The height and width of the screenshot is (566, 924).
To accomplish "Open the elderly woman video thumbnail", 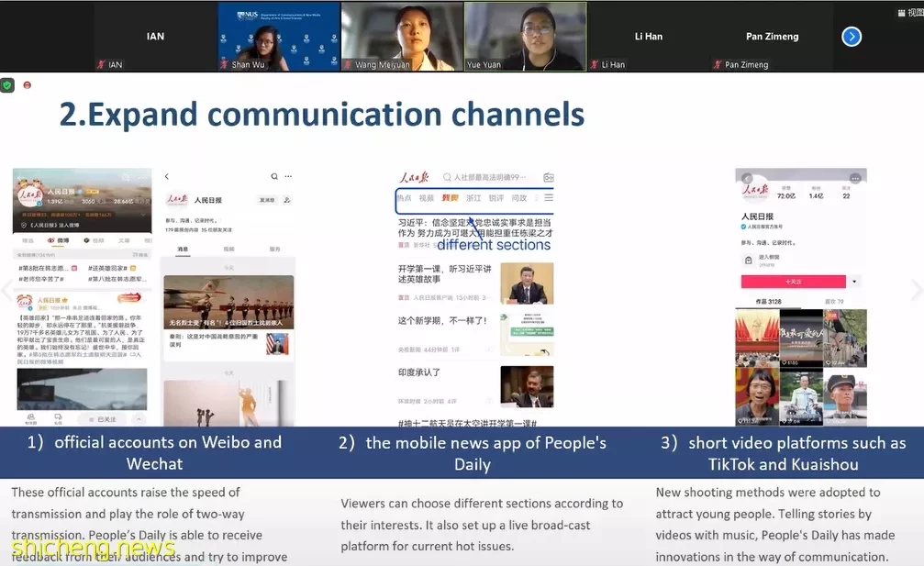I will [x=757, y=396].
